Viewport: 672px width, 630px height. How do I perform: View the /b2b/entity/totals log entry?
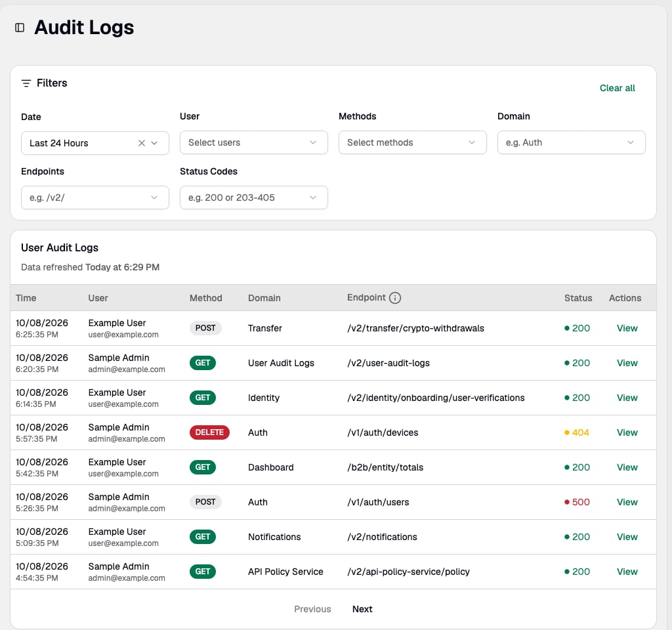tap(627, 467)
